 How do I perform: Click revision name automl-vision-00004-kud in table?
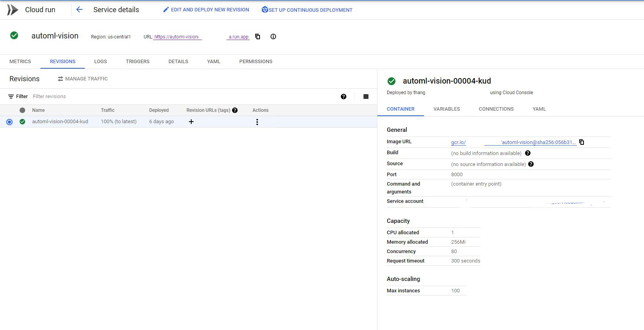coord(60,122)
